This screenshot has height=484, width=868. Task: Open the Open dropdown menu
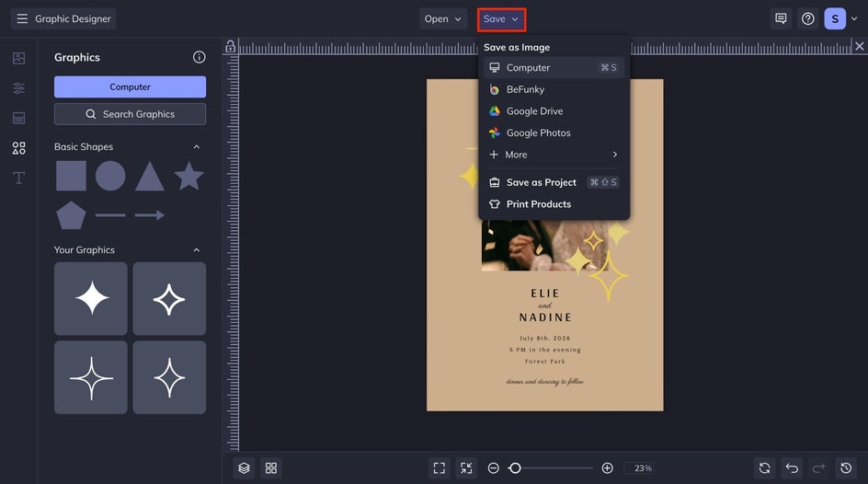pos(442,18)
